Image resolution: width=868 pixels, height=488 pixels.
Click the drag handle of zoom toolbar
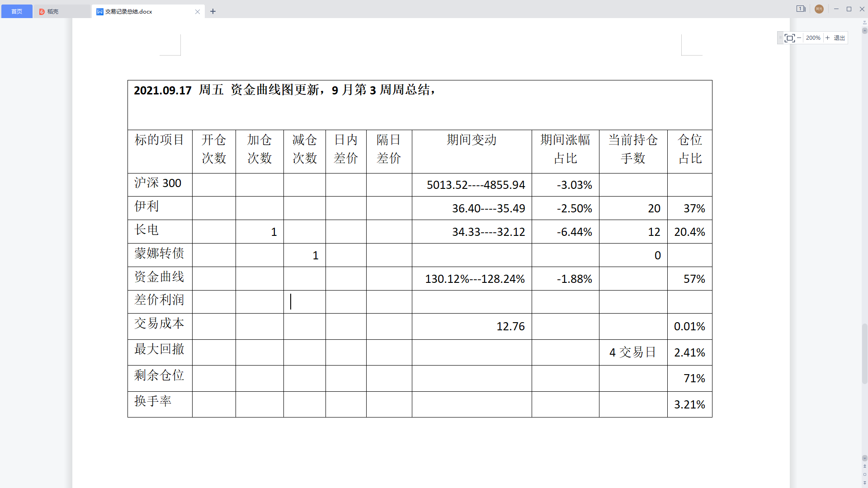(780, 38)
